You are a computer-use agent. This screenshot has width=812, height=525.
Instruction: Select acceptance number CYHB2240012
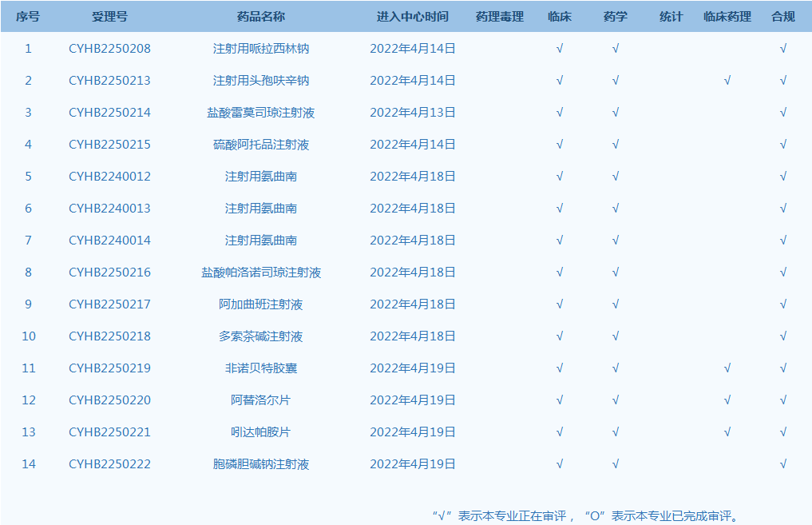coord(109,177)
